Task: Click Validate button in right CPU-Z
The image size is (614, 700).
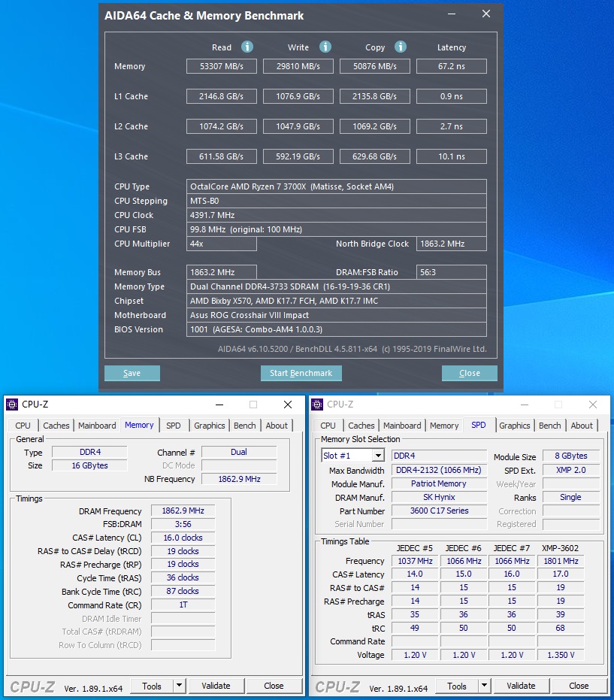Action: [x=521, y=686]
